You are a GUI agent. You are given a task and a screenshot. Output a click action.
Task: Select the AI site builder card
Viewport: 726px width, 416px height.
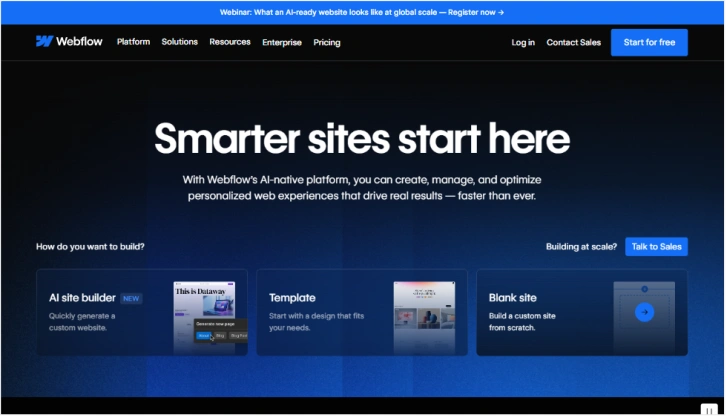(142, 312)
